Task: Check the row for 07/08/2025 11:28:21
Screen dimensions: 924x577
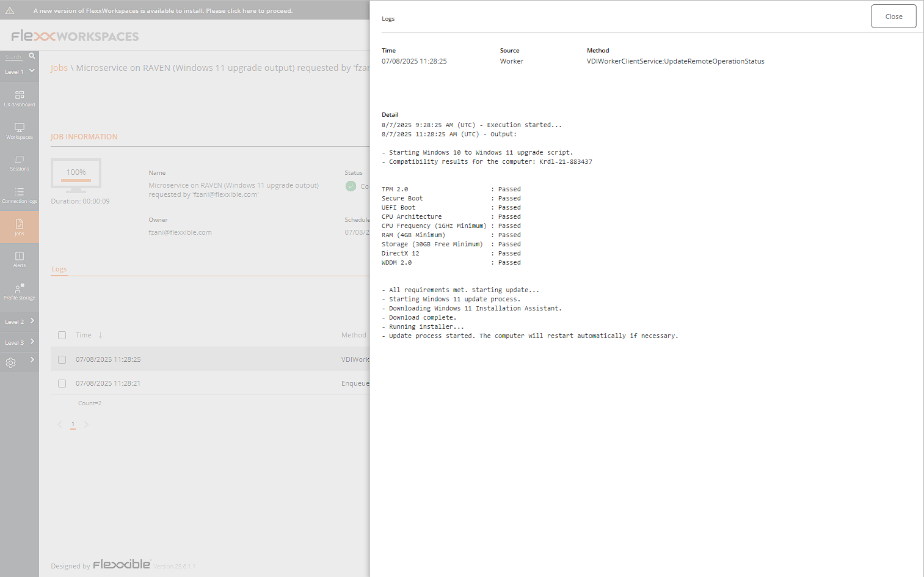Action: pyautogui.click(x=62, y=383)
